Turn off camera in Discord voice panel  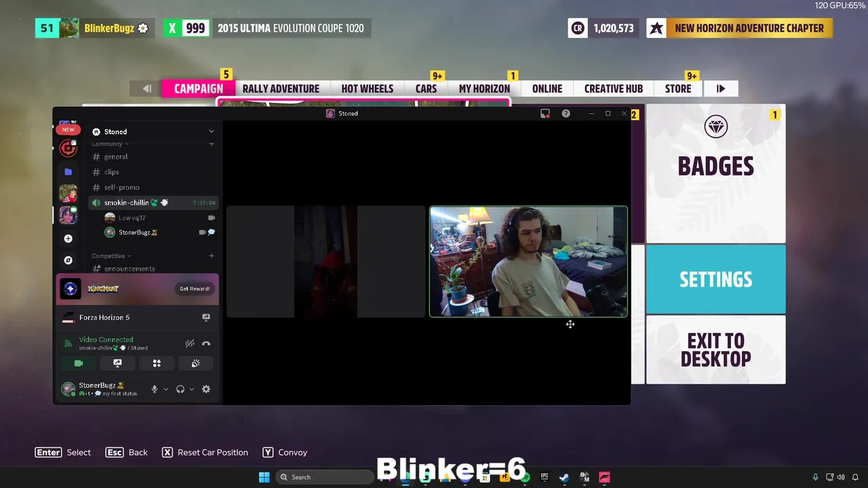pos(79,363)
